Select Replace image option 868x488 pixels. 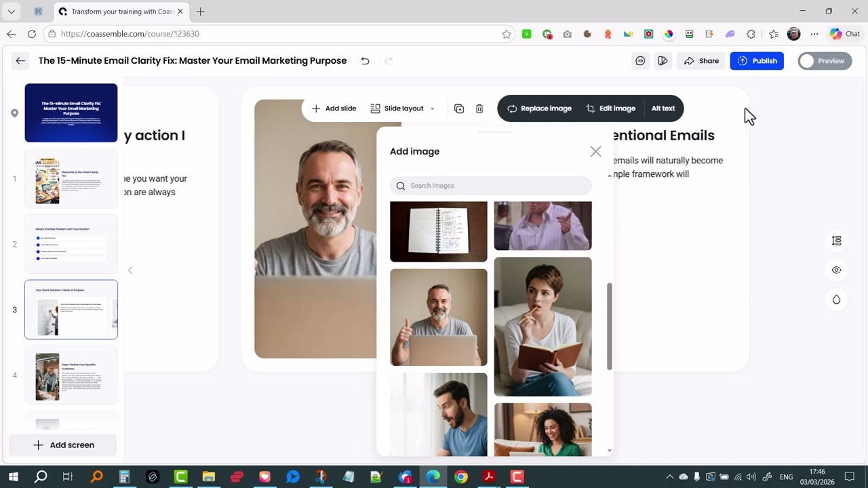point(539,108)
